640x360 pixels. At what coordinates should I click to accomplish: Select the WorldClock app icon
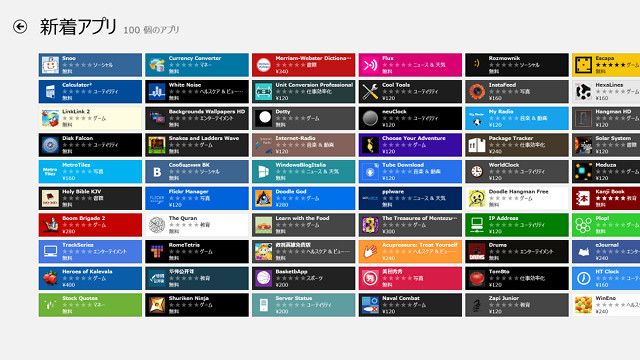tap(477, 171)
